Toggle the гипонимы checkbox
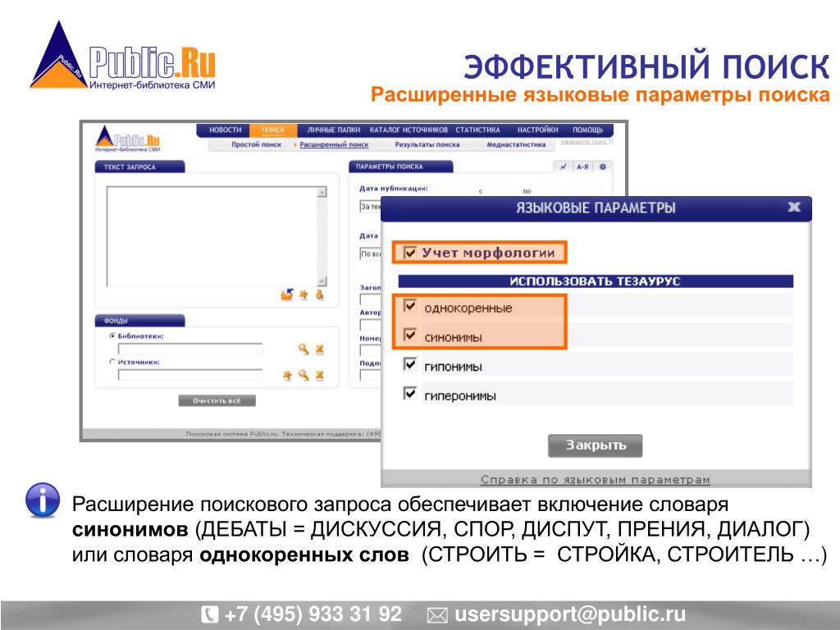This screenshot has height=630, width=840. [x=410, y=364]
